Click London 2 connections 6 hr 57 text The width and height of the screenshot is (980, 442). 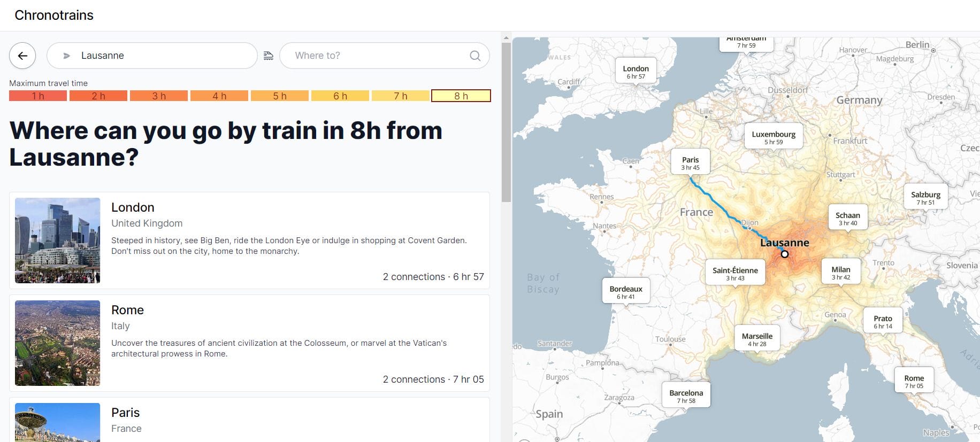pos(433,277)
